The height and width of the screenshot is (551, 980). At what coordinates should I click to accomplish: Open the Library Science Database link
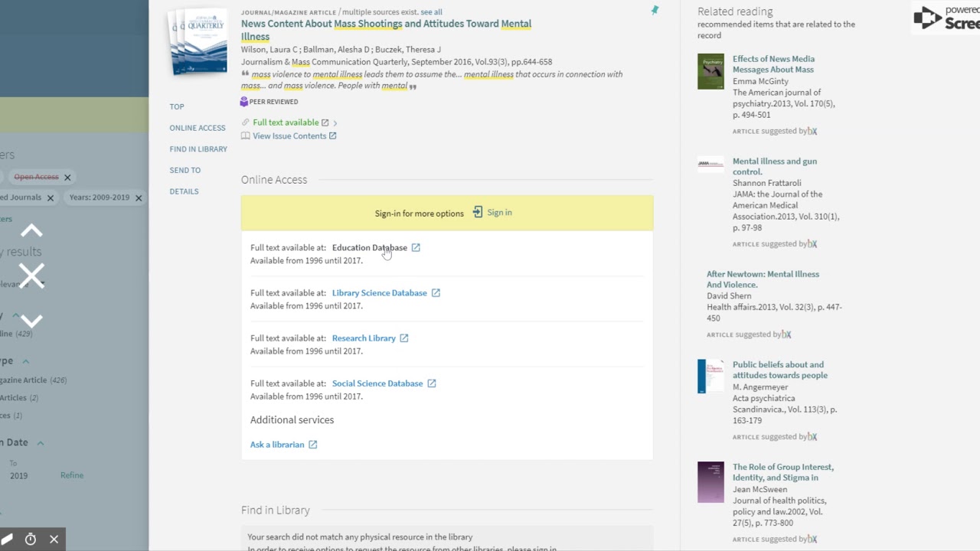(x=380, y=293)
